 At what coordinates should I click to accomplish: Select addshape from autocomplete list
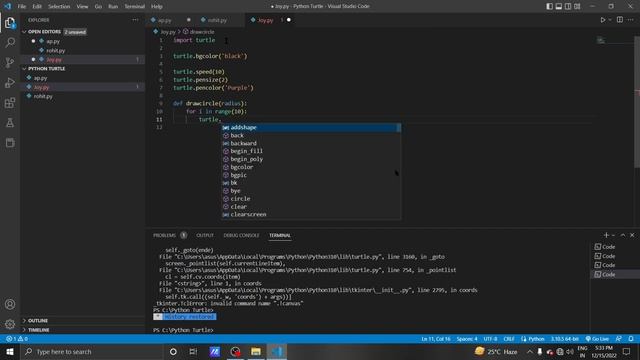click(x=311, y=127)
